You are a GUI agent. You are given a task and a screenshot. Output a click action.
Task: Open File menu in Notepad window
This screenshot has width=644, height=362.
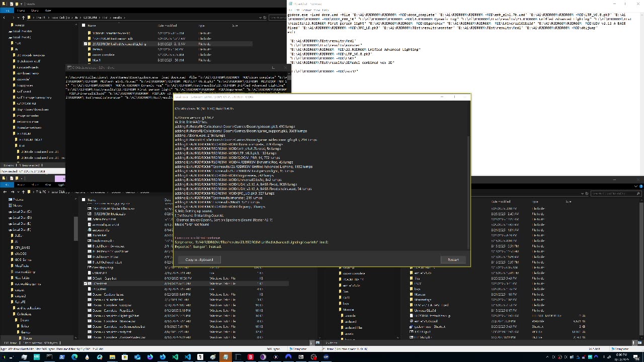(x=290, y=10)
